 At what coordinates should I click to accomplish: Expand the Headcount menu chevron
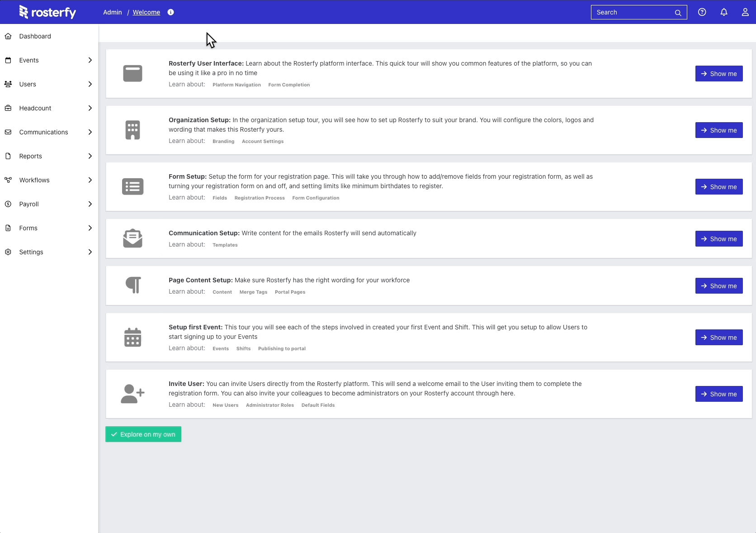[90, 108]
